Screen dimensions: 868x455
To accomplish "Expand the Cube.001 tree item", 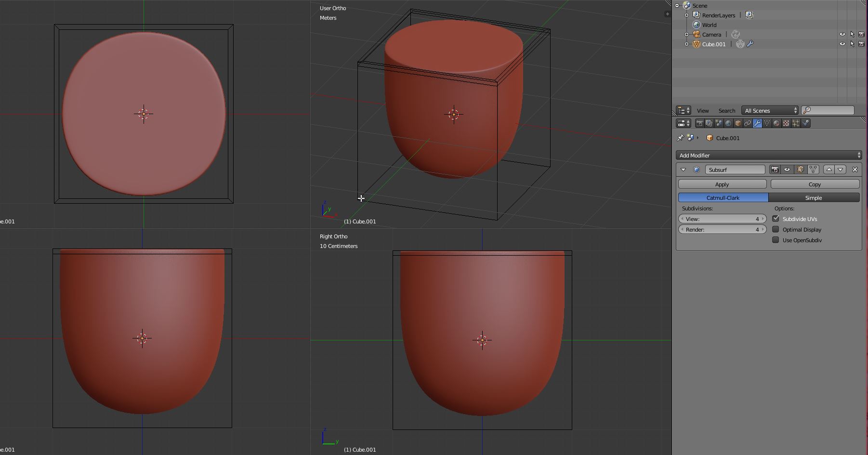I will click(687, 44).
